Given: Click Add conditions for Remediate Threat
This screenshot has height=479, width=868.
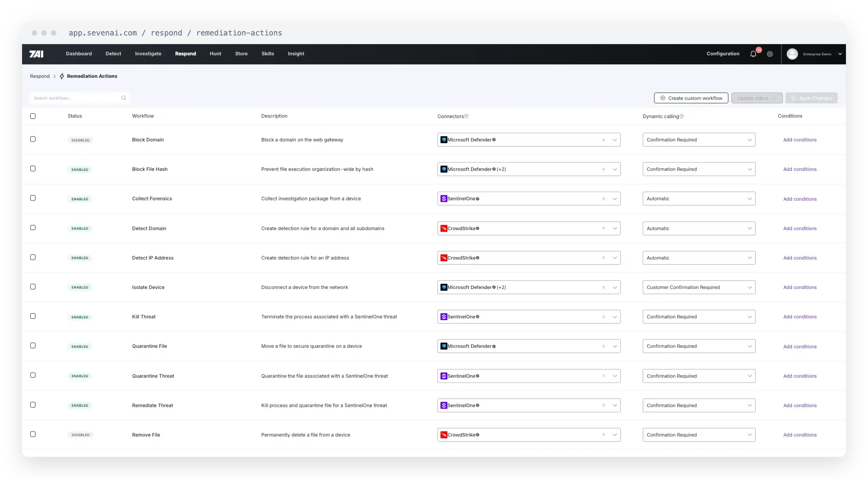Looking at the screenshot, I should [x=800, y=405].
